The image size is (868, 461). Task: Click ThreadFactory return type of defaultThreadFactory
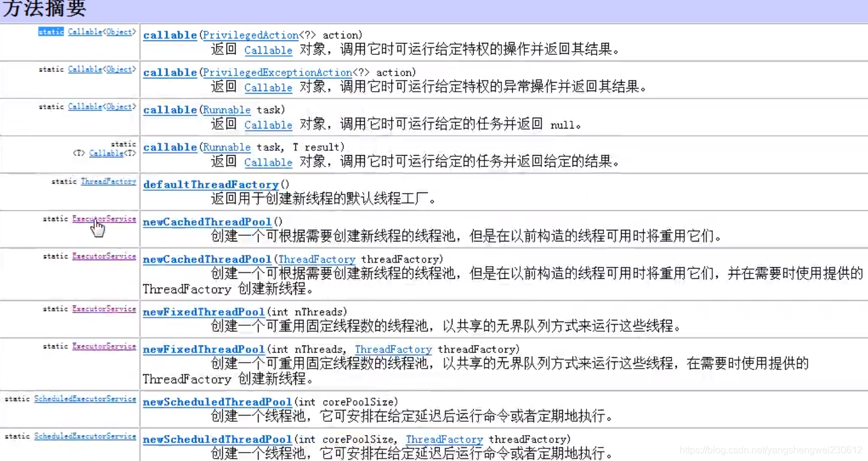[x=109, y=181]
